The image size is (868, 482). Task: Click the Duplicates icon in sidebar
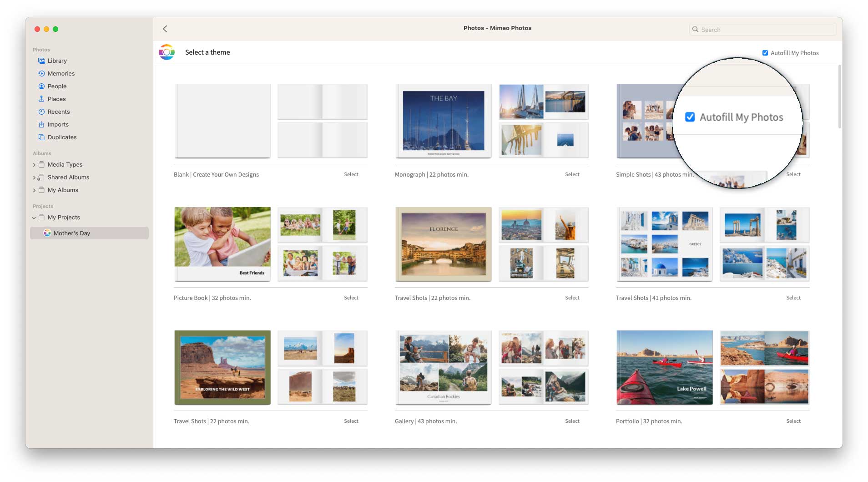tap(41, 137)
